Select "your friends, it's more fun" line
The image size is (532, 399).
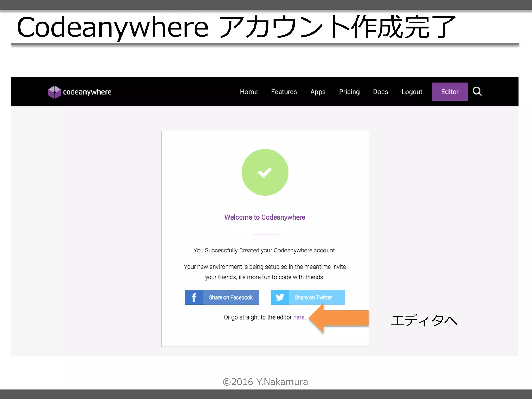265,277
